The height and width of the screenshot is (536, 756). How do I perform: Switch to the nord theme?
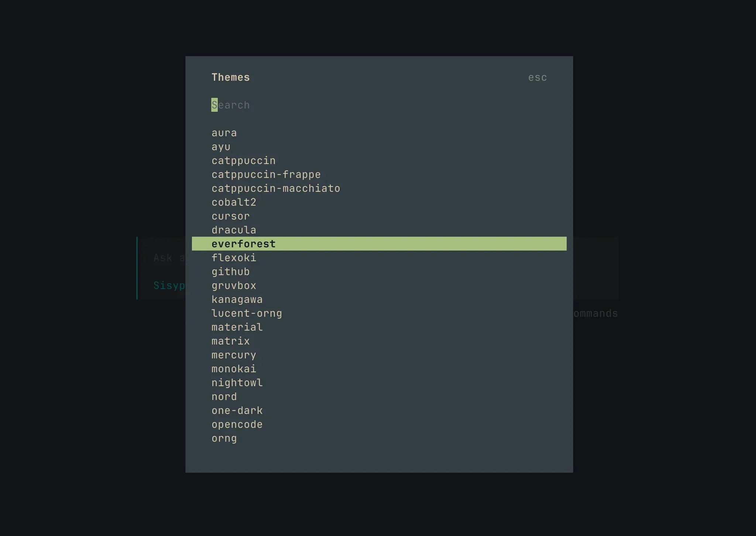pos(224,397)
